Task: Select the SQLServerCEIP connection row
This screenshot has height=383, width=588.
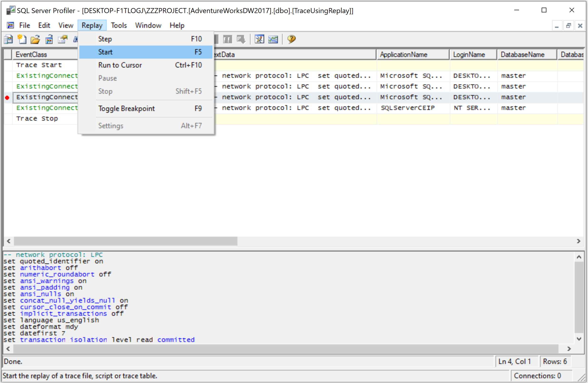Action: [x=408, y=108]
